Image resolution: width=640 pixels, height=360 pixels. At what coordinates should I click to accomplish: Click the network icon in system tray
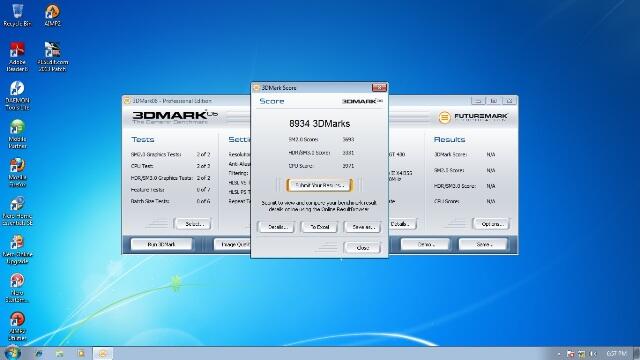(x=582, y=354)
